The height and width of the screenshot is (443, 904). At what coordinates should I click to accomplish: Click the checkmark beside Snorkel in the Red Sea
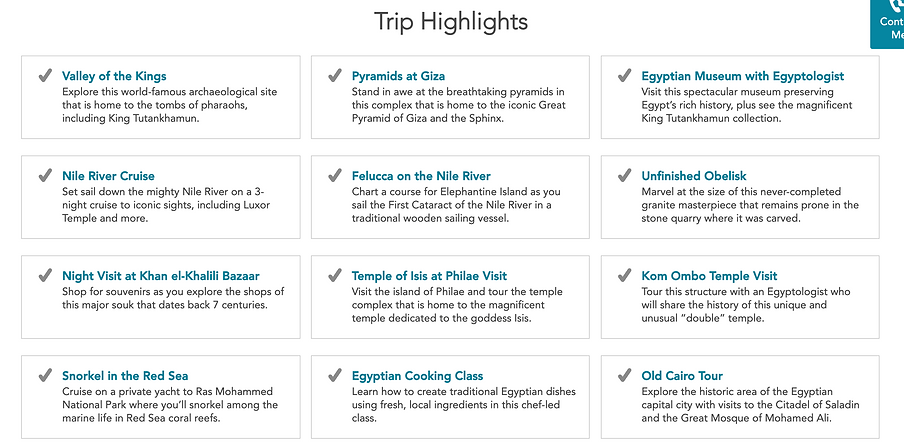(45, 376)
